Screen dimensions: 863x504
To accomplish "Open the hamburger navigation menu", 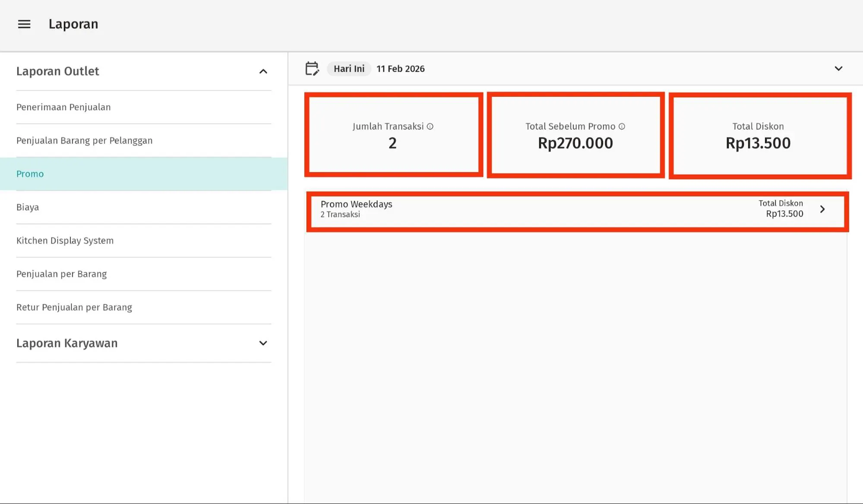I will (x=24, y=24).
